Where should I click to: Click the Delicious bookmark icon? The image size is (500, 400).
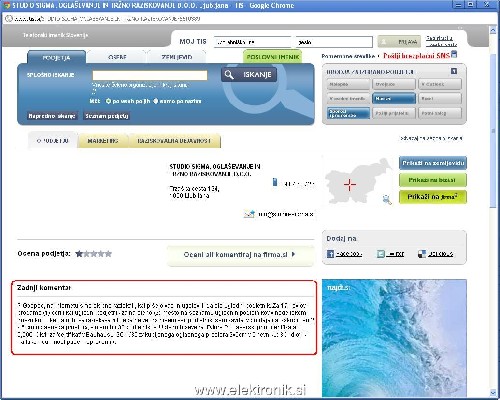422,254
